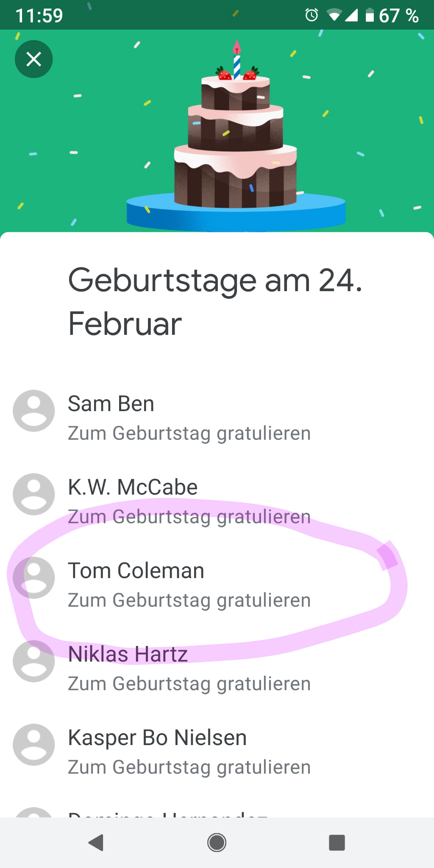Screen dimensions: 434x868
Task: Tap the battery icon in status bar
Action: (x=370, y=16)
